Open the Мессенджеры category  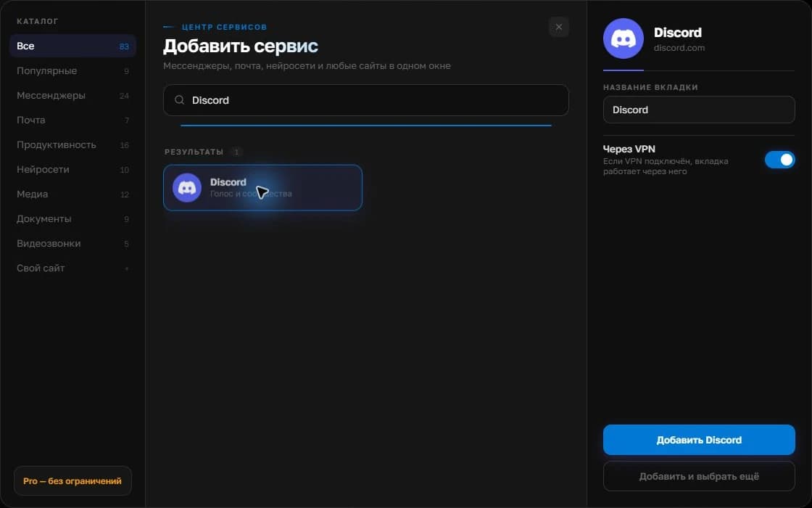[x=72, y=95]
